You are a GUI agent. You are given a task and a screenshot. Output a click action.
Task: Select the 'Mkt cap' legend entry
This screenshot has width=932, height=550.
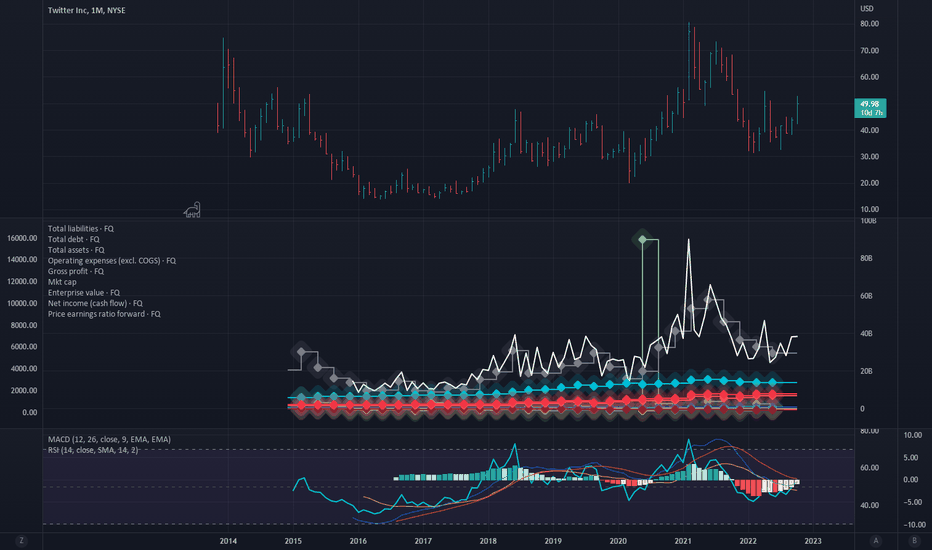(62, 282)
